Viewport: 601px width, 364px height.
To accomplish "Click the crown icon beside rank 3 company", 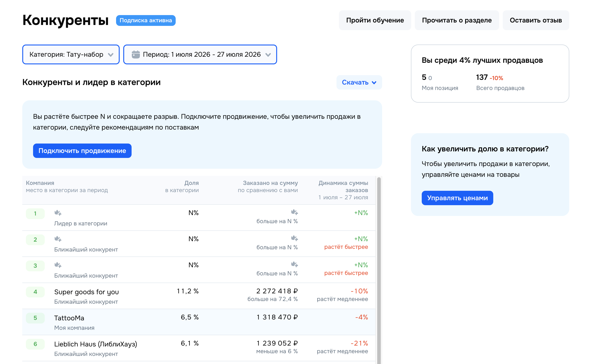I will [x=58, y=265].
